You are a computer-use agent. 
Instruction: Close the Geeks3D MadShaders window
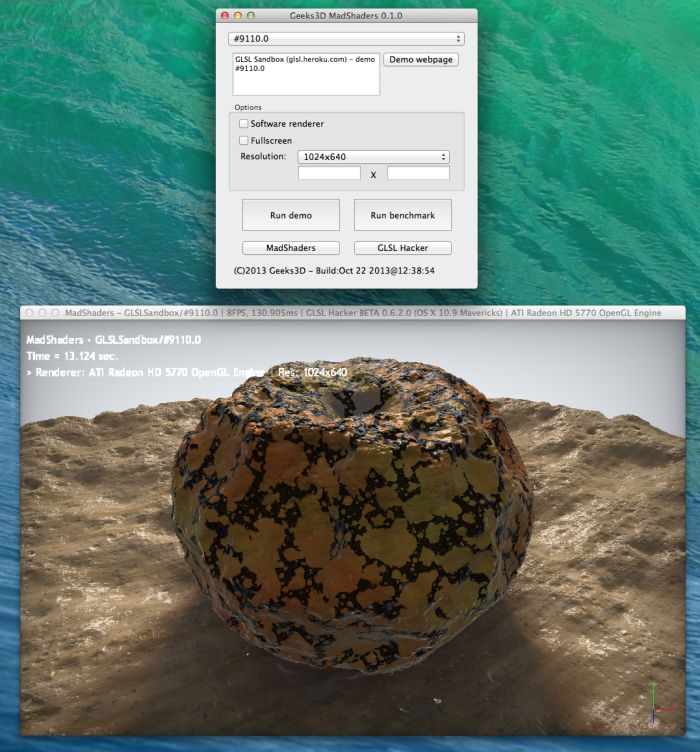click(x=224, y=16)
